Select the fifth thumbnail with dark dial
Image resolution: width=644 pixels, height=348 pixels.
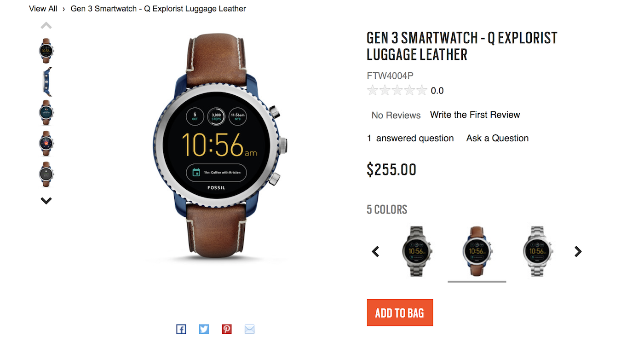[x=46, y=174]
